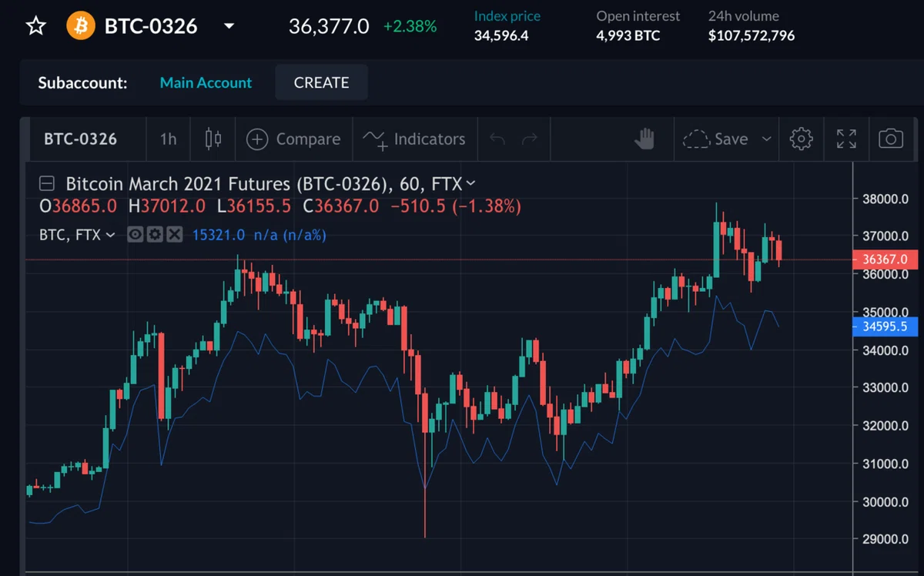Redo the last chart action
Screen dimensions: 924x576
(x=530, y=139)
